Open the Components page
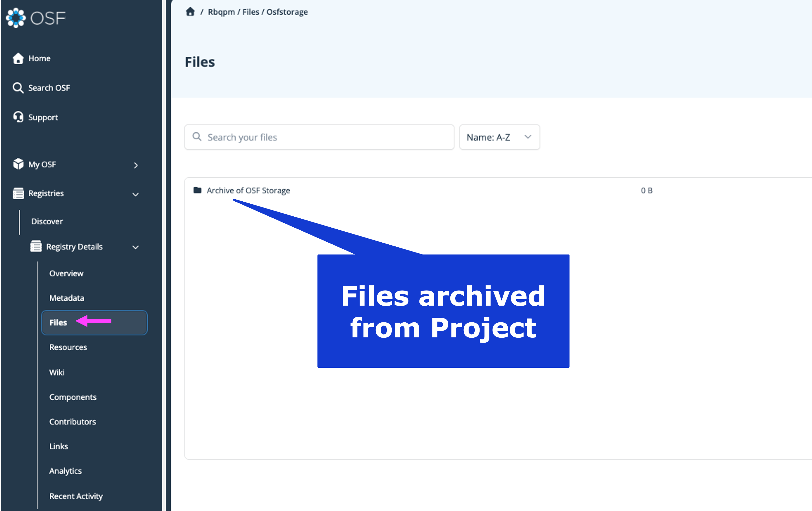Screen dimensions: 812x511 click(x=73, y=397)
